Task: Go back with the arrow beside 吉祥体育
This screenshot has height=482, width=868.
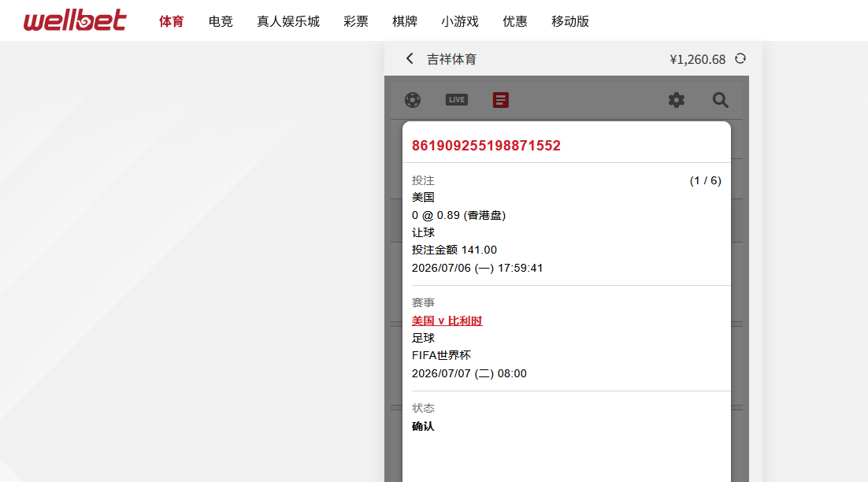Action: click(410, 58)
